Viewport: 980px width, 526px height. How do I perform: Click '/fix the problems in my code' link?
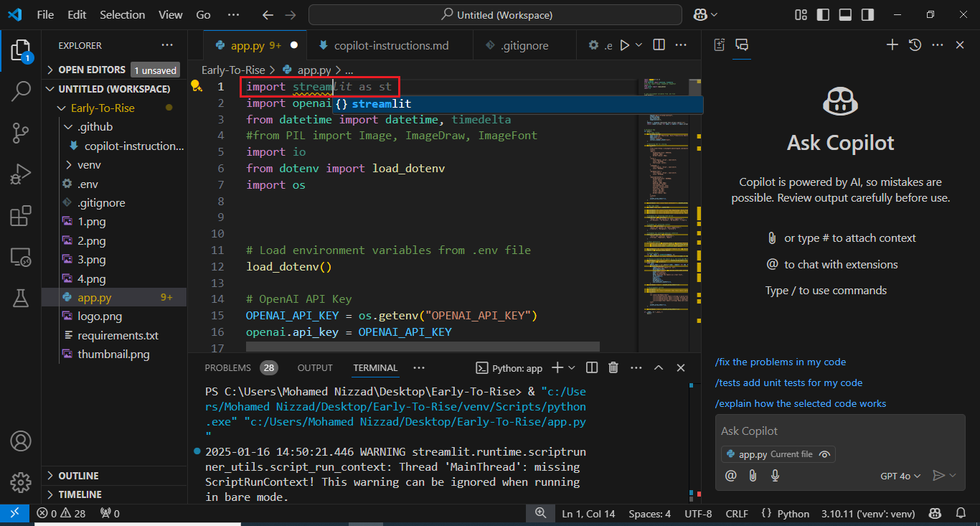click(x=781, y=362)
